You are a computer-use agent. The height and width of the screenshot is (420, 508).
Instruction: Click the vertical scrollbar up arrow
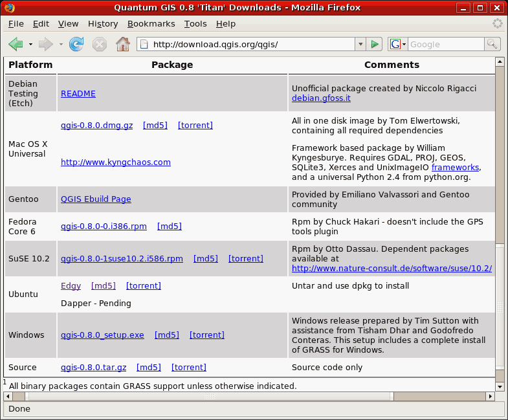(x=500, y=61)
